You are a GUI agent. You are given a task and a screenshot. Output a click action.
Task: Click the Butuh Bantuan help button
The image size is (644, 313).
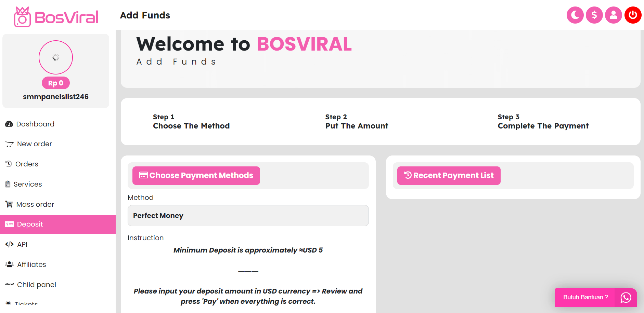click(585, 297)
